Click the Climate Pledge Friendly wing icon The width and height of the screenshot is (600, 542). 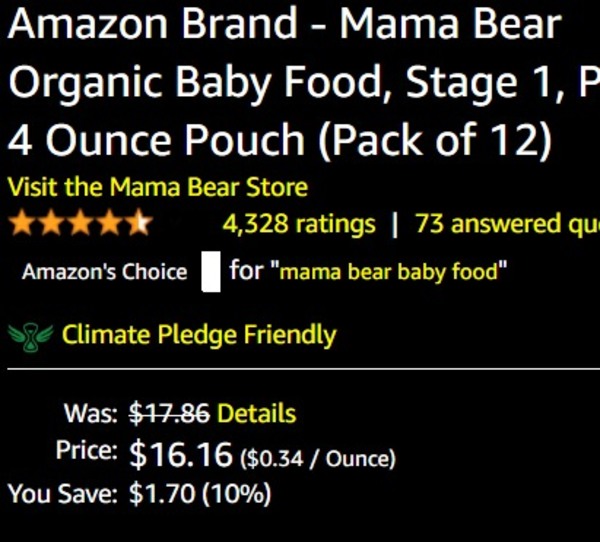pyautogui.click(x=30, y=336)
